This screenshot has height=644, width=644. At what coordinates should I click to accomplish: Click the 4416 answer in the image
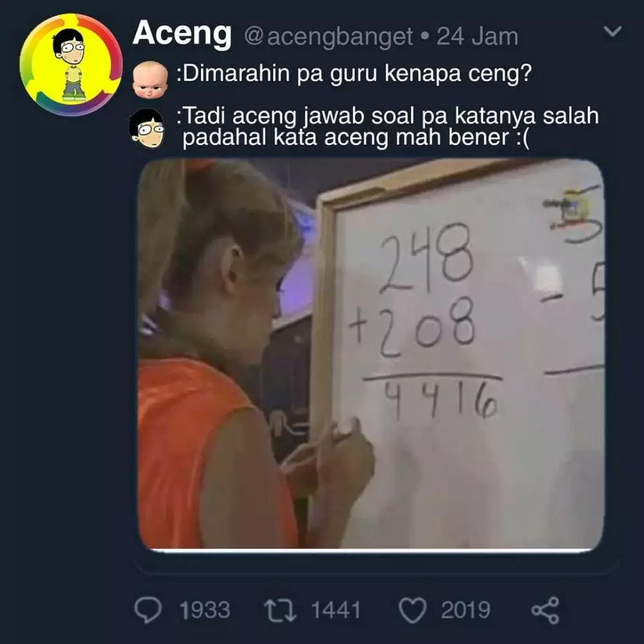[x=442, y=401]
